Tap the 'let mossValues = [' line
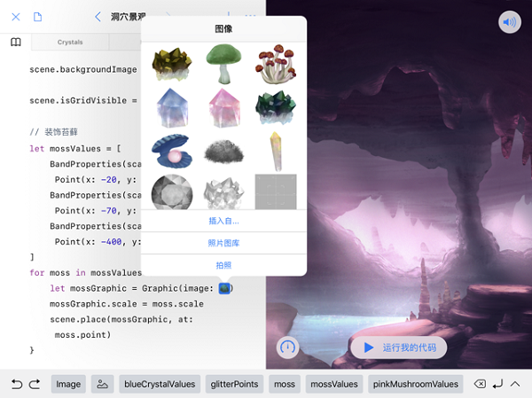This screenshot has height=398, width=532. click(75, 149)
